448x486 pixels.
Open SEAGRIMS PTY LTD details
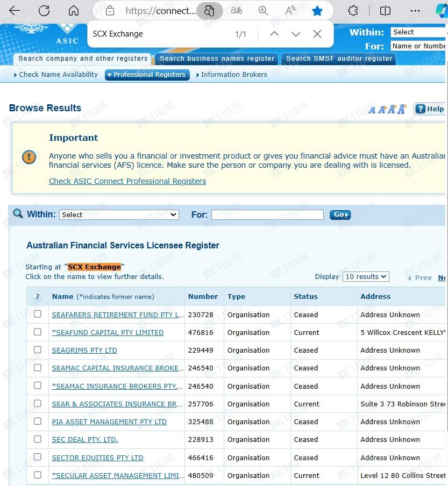click(x=84, y=350)
